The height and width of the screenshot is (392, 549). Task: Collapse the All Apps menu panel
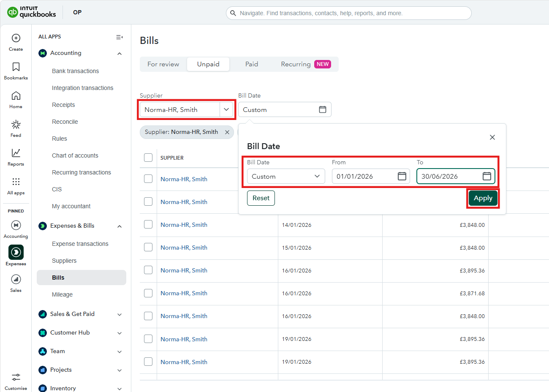120,37
